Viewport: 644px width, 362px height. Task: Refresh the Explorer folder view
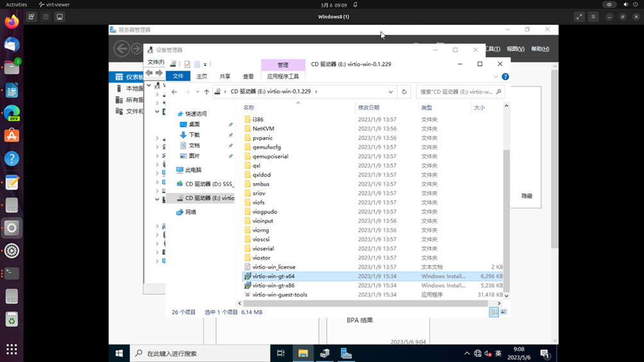[404, 92]
